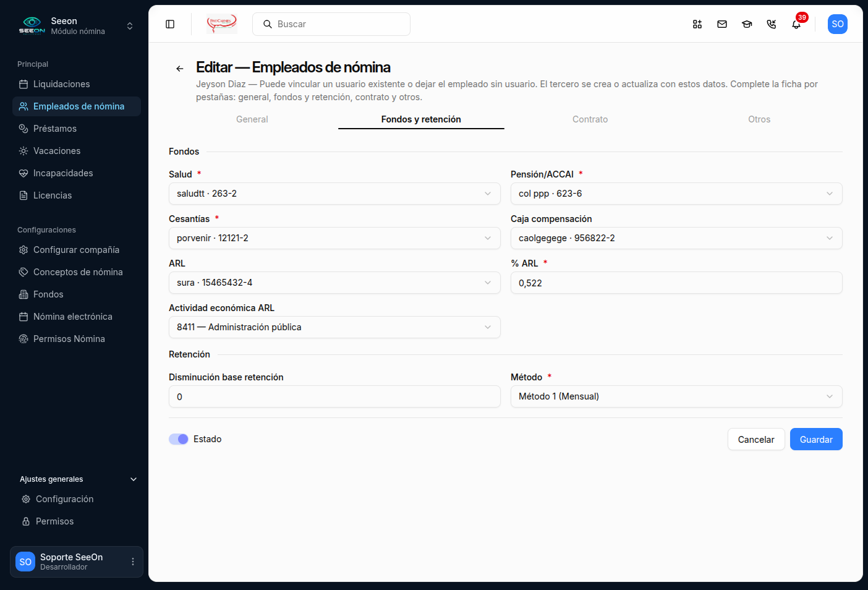
Task: Open the mail envelope icon
Action: coord(722,24)
